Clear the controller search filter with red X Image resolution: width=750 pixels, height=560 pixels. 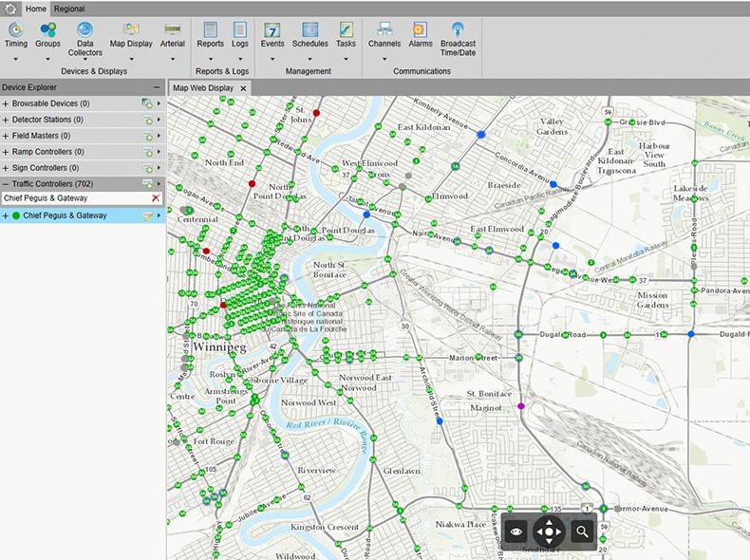point(156,198)
